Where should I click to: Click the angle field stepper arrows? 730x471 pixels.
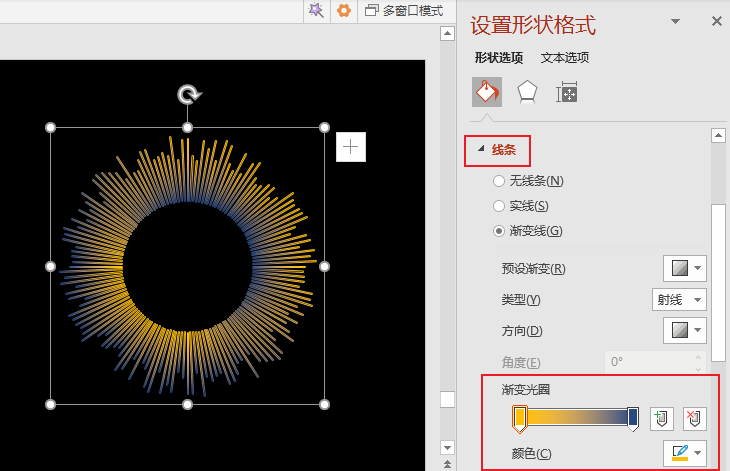pos(698,362)
